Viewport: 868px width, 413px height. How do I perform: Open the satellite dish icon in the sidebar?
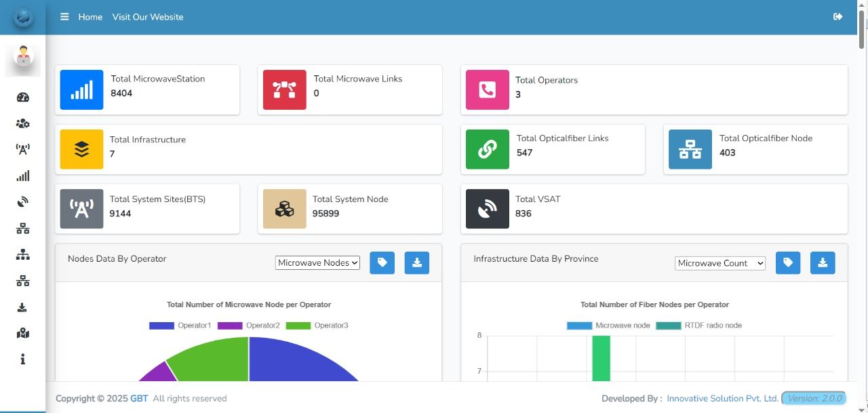[23, 202]
